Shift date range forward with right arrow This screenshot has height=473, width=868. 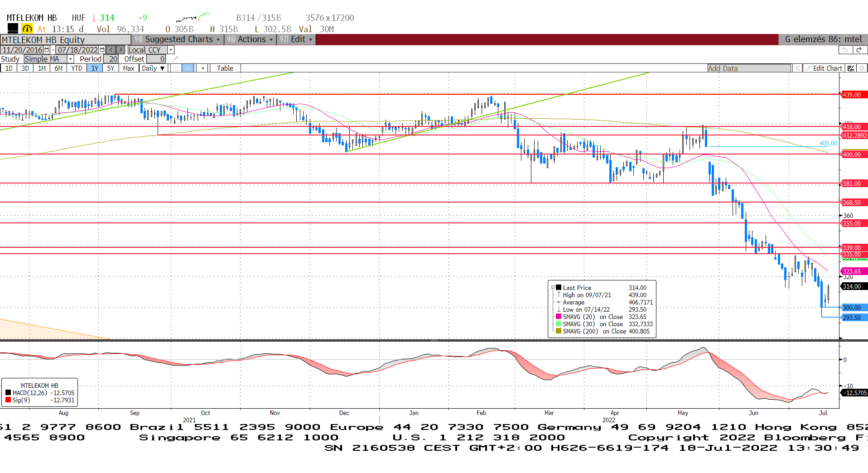click(121, 50)
